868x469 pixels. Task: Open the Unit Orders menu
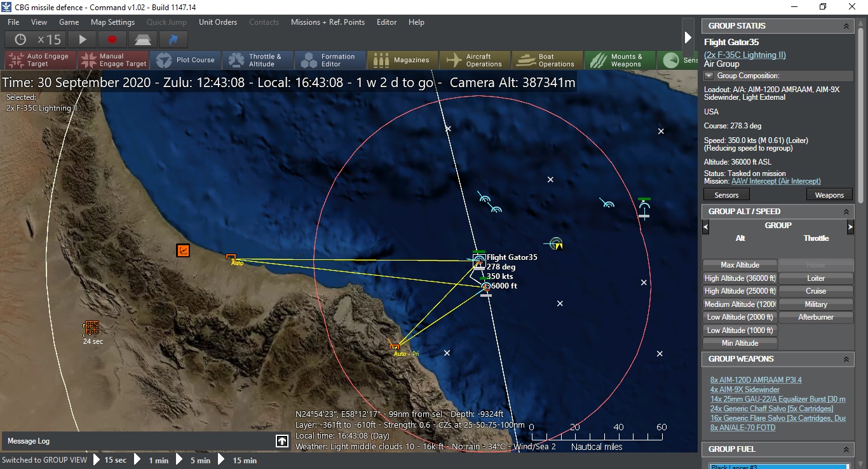[x=218, y=22]
